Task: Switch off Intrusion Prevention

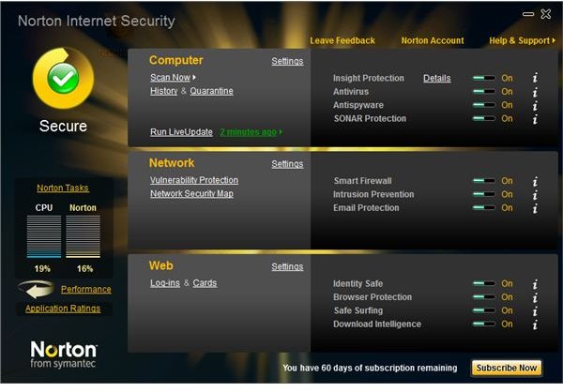Action: pos(484,194)
